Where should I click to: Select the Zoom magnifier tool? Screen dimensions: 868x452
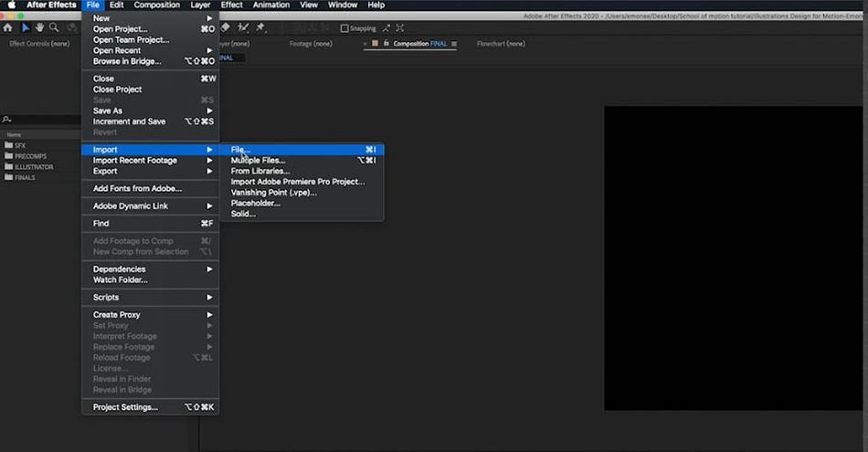click(54, 27)
